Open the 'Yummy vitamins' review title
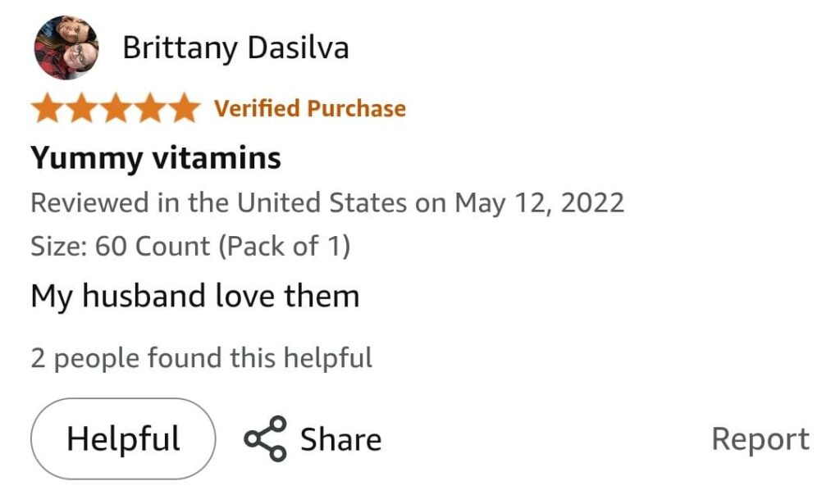 coord(156,157)
